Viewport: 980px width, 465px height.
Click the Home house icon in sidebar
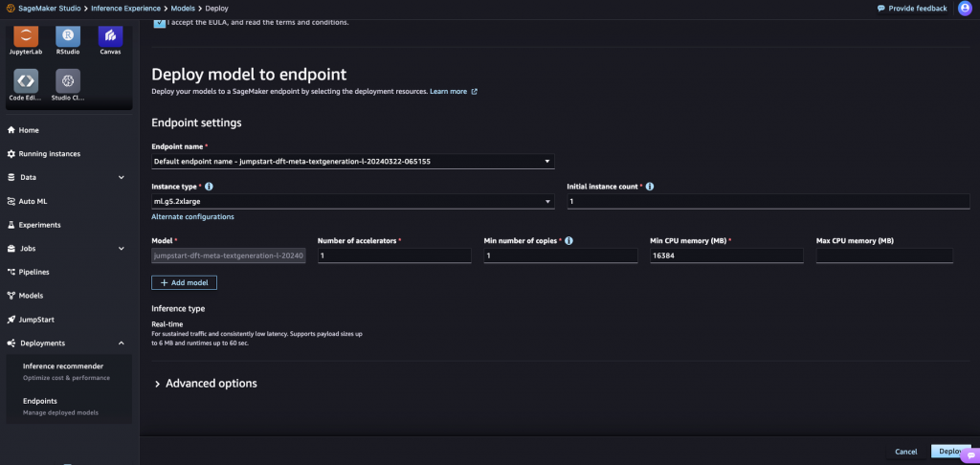tap(11, 130)
